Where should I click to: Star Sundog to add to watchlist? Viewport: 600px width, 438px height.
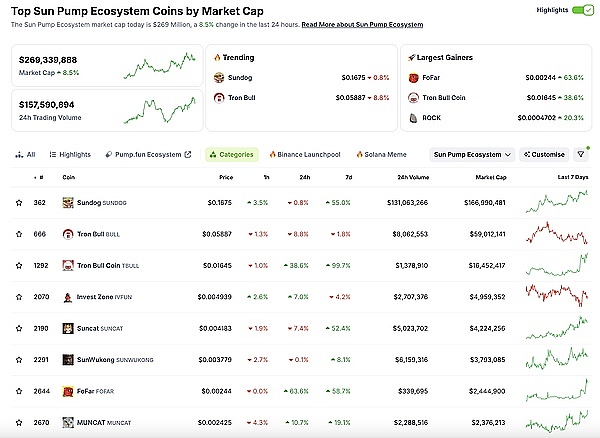pyautogui.click(x=18, y=202)
